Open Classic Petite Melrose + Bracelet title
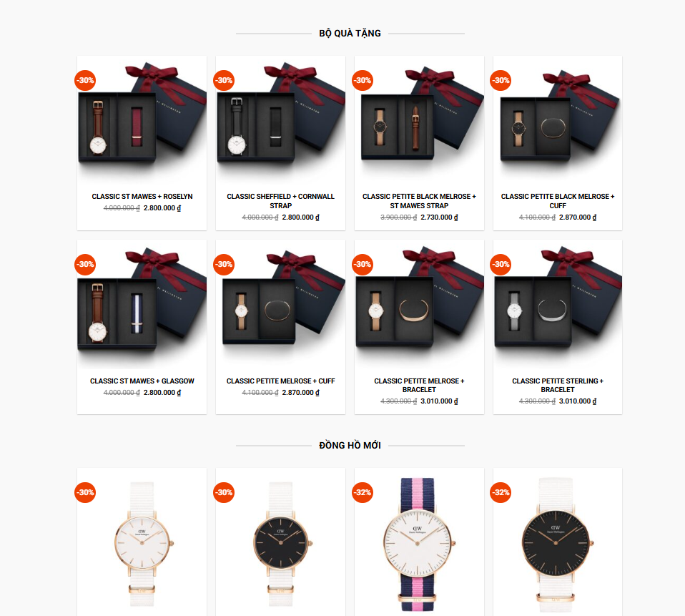The image size is (685, 616). pos(419,385)
